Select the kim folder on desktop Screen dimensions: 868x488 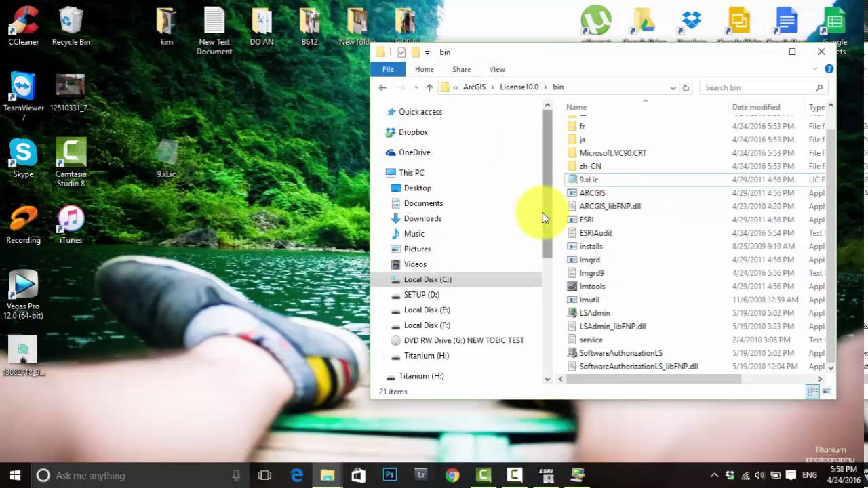tap(166, 26)
